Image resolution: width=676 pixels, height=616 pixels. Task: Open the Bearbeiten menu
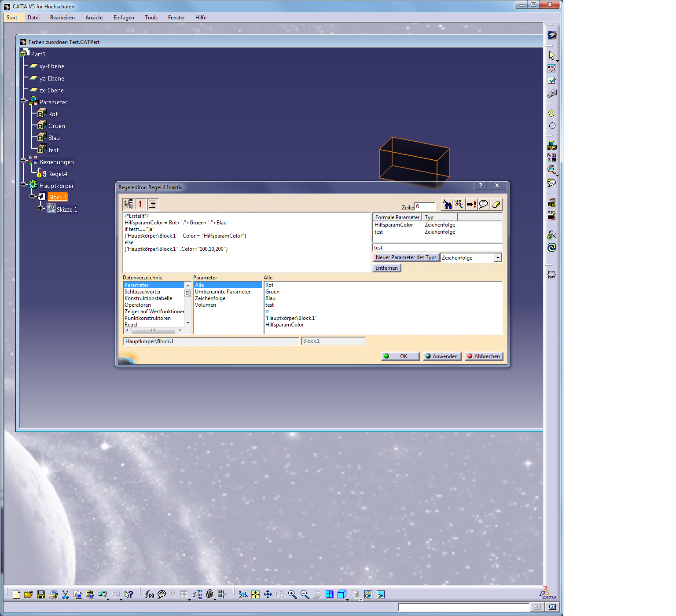coord(62,18)
